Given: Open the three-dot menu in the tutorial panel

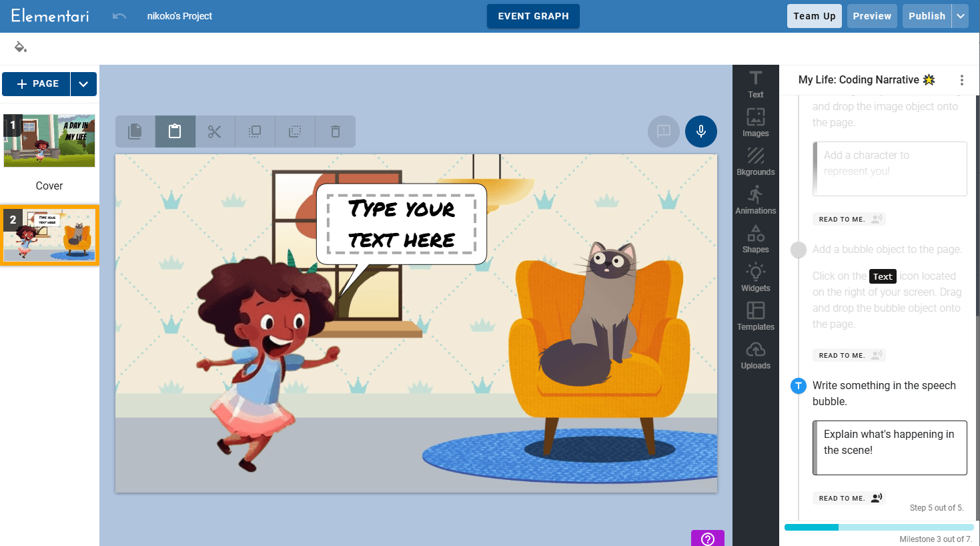Looking at the screenshot, I should (962, 80).
